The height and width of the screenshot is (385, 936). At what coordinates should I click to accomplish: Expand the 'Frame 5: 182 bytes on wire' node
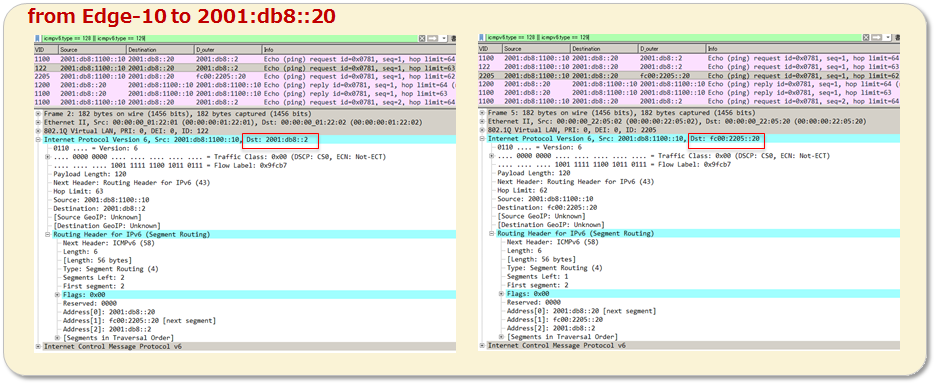[482, 113]
